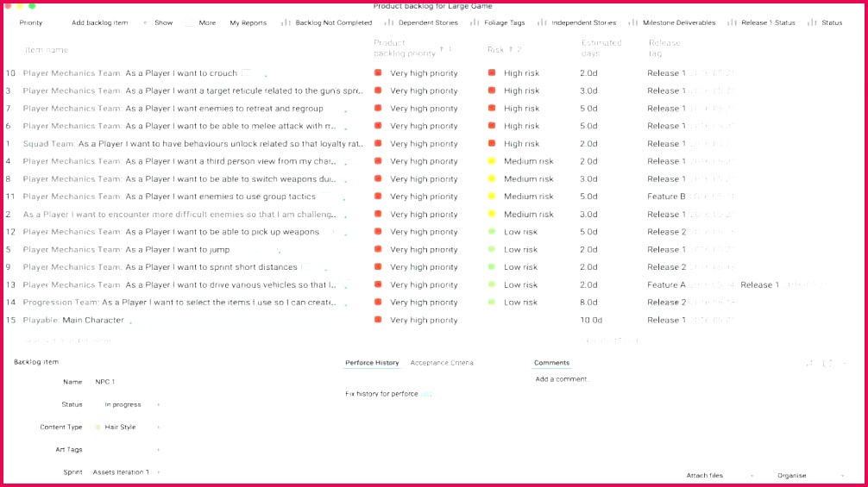The image size is (868, 487).
Task: Click the sort arrow beside Product backlog priority
Action: [x=442, y=49]
